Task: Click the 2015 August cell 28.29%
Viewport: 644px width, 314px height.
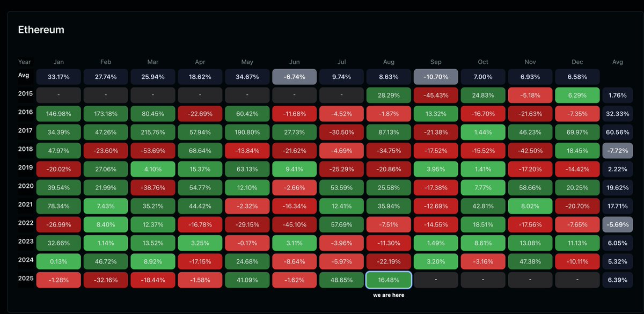Action: (x=389, y=96)
